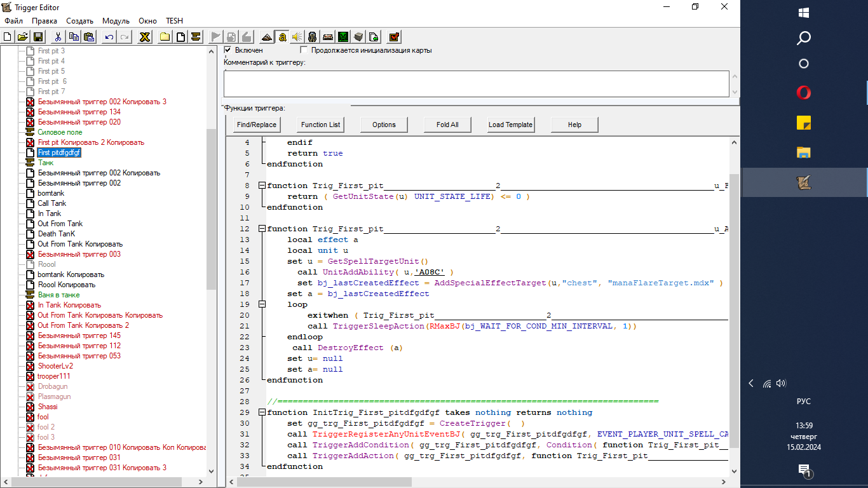Fold InitTrig function at line 29
Viewport: 868px width, 488px height.
pyautogui.click(x=261, y=412)
